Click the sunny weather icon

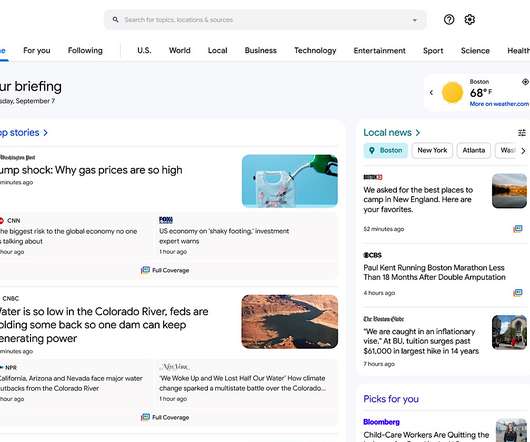[x=452, y=92]
